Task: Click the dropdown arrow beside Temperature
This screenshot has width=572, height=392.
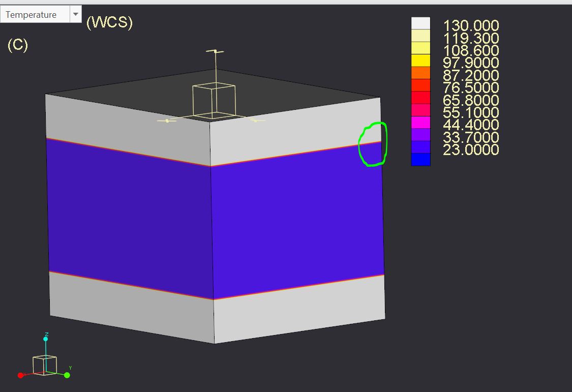Action: 76,14
